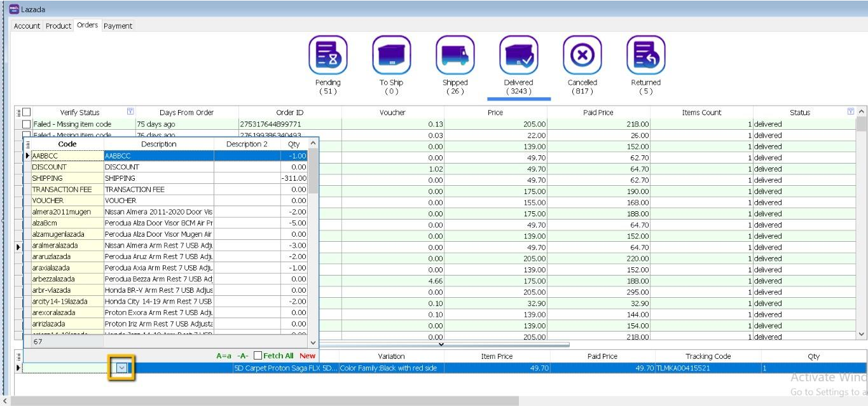Click the Status column filter icon
Viewport: 868px width, 406px height.
pos(851,112)
